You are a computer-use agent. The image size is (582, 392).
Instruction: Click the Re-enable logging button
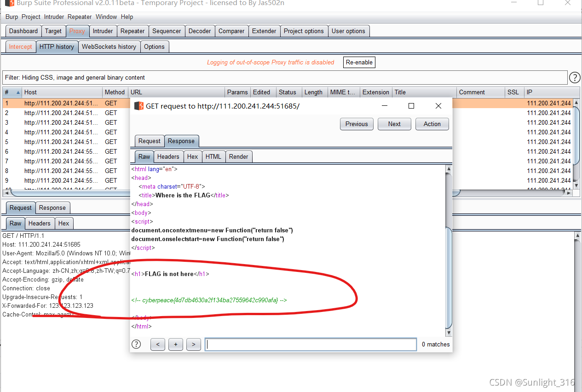click(x=359, y=62)
